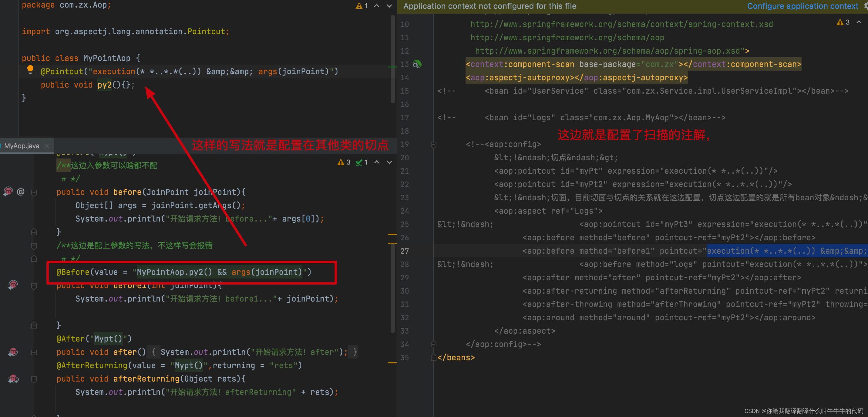The height and width of the screenshot is (417, 868).
Task: Collapse the before(JoinPoint) method fold marker
Action: click(34, 192)
